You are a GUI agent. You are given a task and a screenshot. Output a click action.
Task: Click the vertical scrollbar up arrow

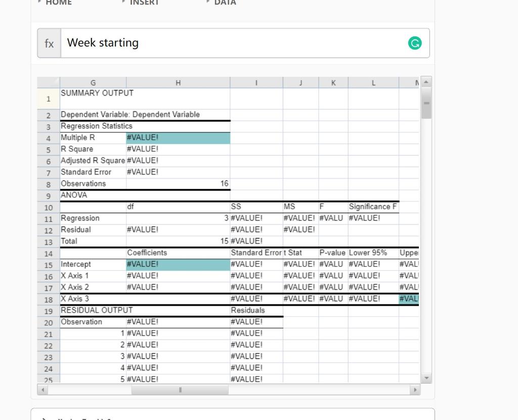tap(426, 81)
